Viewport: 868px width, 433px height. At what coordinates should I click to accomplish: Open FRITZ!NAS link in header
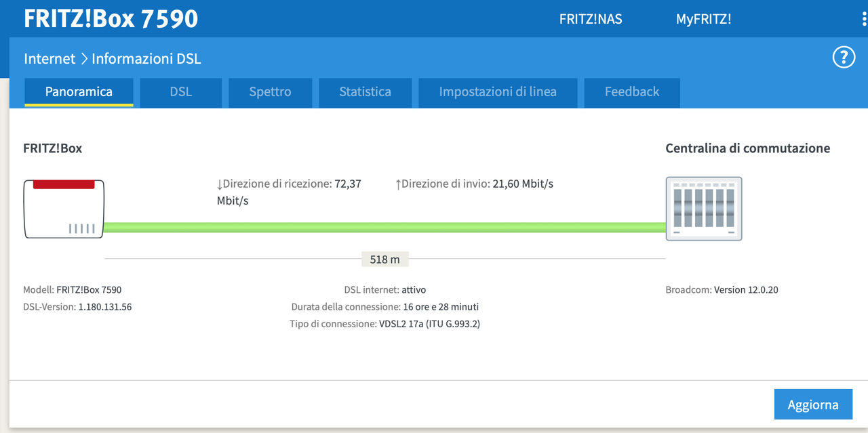591,19
